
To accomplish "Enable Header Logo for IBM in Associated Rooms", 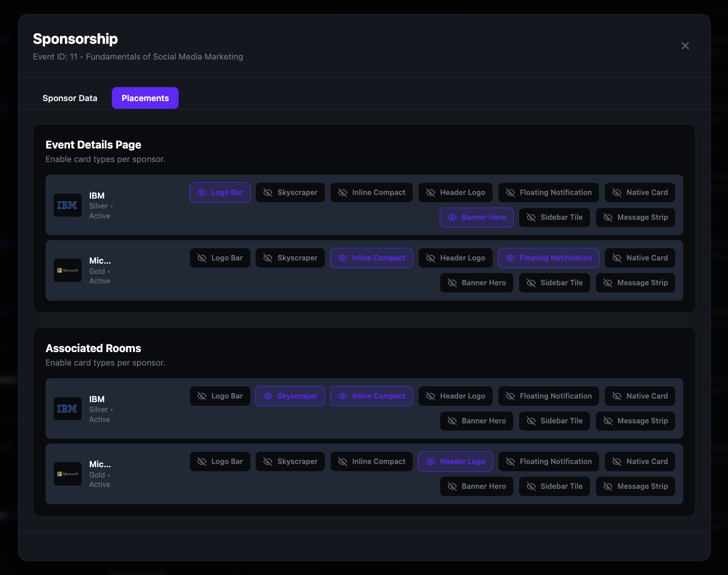I will (x=456, y=396).
